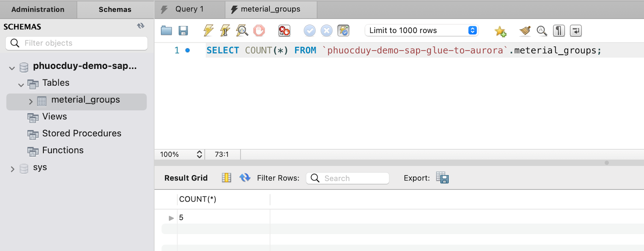Viewport: 644px width, 251px height.
Task: Switch to the Query 1 tab
Action: [189, 9]
